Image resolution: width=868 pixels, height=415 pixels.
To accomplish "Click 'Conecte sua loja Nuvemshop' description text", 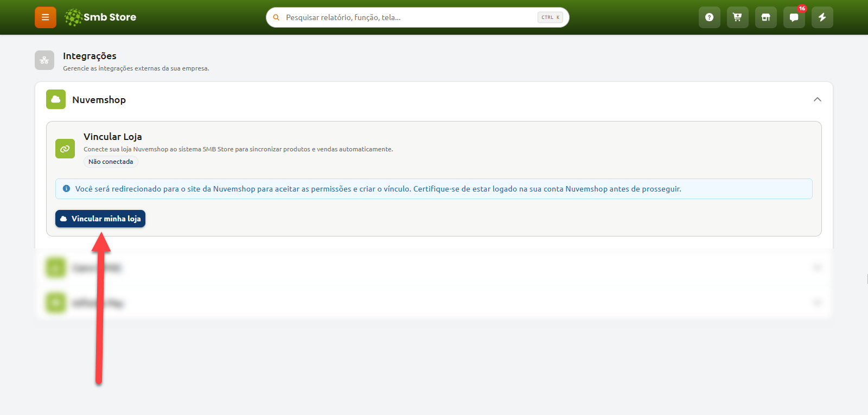I will tap(238, 149).
